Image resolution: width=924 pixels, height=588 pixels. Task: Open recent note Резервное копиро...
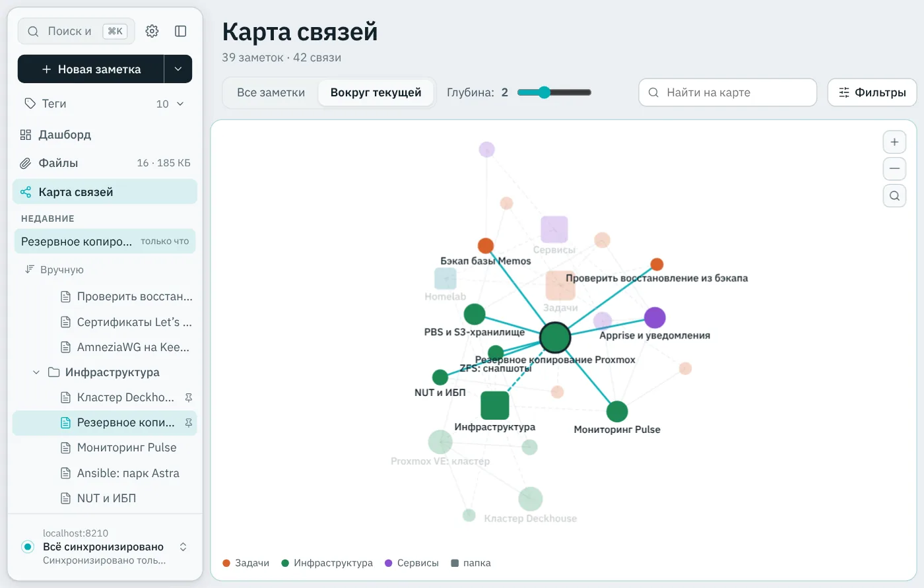click(x=105, y=242)
